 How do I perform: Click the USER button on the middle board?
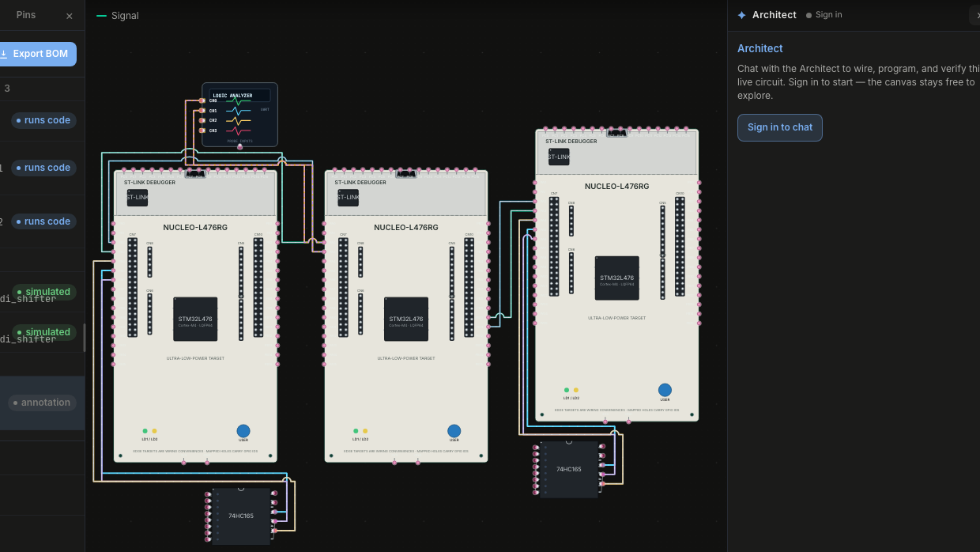(454, 431)
